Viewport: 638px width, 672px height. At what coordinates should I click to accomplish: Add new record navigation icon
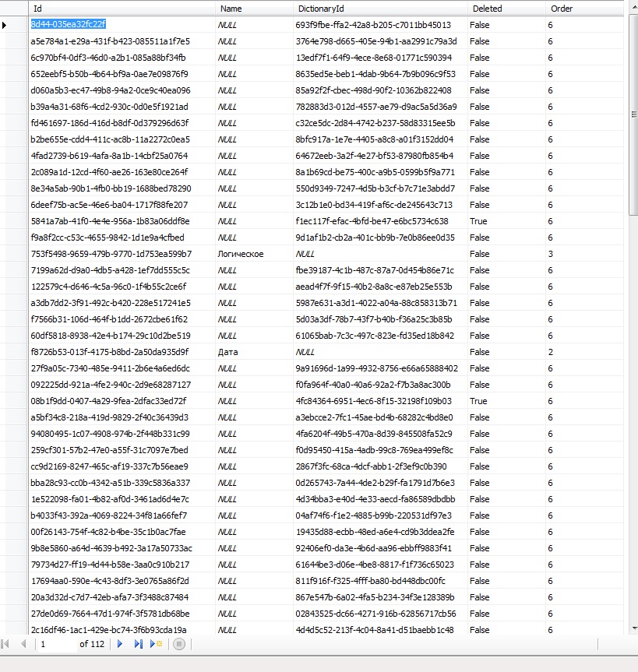[156, 644]
